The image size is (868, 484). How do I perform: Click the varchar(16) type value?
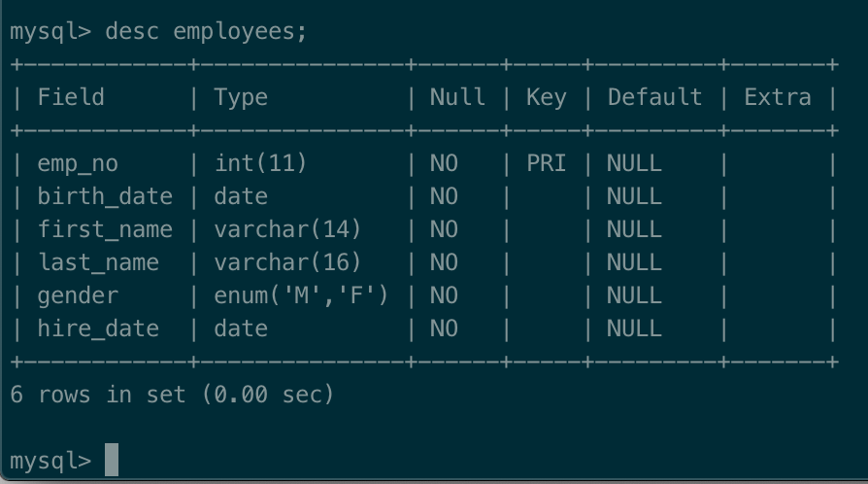tap(287, 262)
